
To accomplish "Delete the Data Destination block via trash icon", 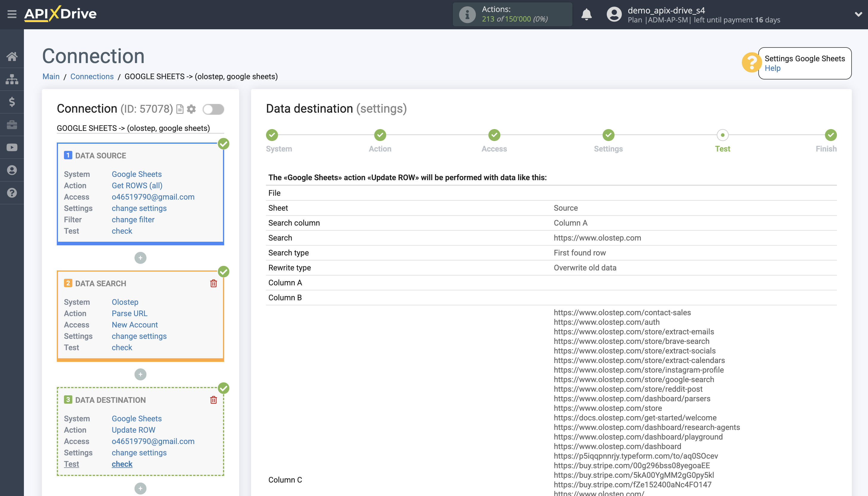I will point(214,400).
